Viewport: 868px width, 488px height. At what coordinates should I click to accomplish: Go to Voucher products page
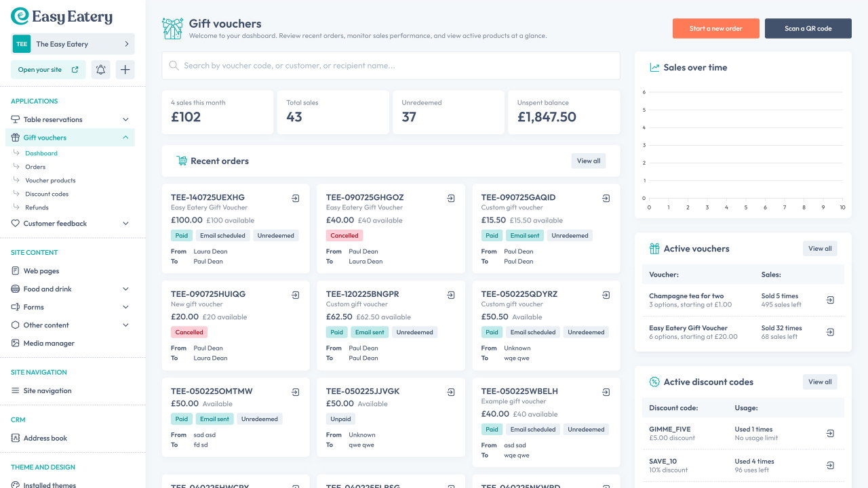pyautogui.click(x=50, y=180)
